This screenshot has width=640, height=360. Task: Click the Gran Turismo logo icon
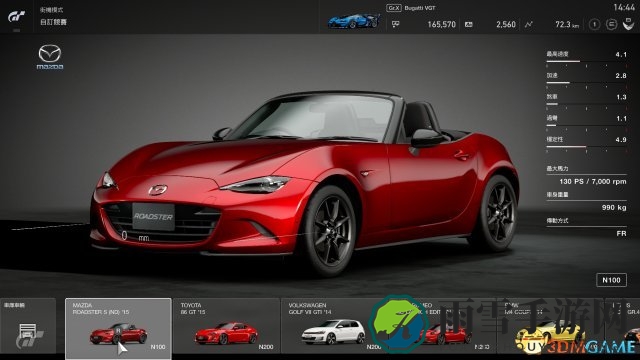(x=16, y=17)
